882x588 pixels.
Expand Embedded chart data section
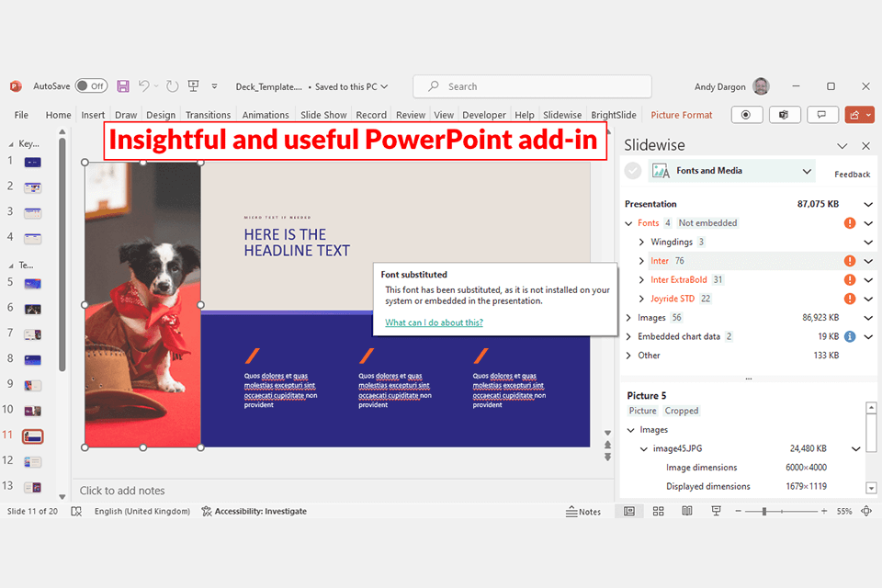coord(628,336)
